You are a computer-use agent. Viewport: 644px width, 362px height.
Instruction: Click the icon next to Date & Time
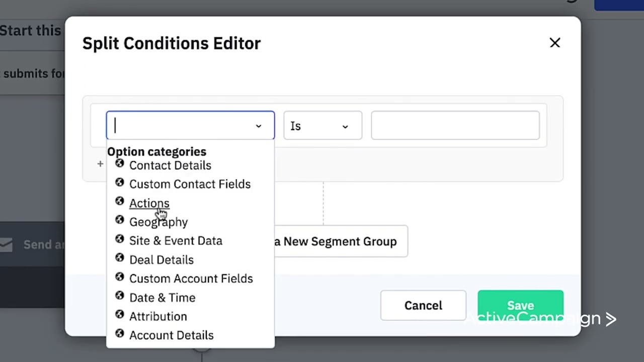click(120, 296)
